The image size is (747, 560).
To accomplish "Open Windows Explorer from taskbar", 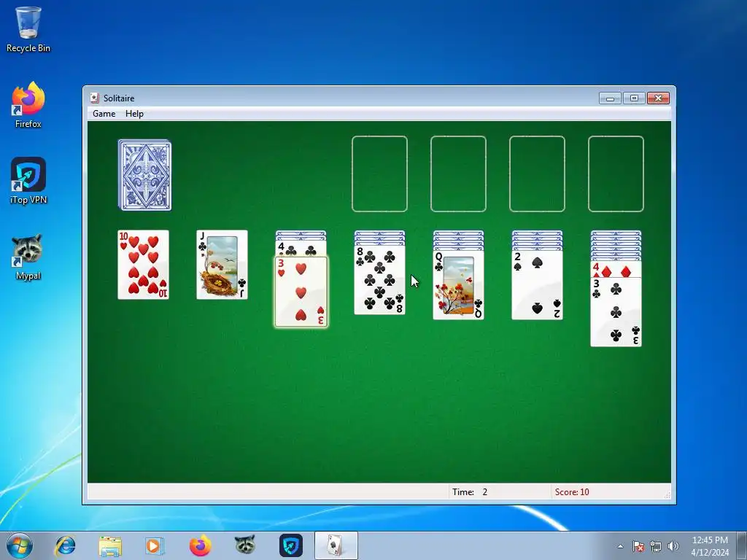I will pos(110,545).
